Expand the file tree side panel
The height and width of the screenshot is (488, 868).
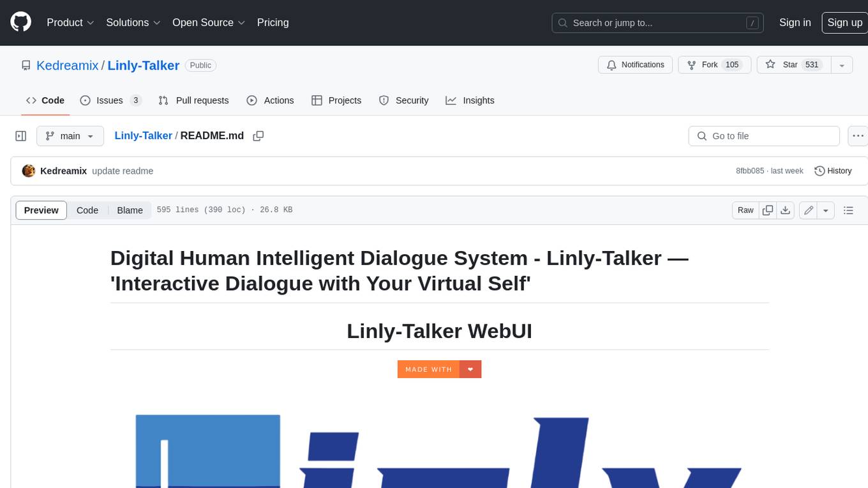pyautogui.click(x=20, y=136)
